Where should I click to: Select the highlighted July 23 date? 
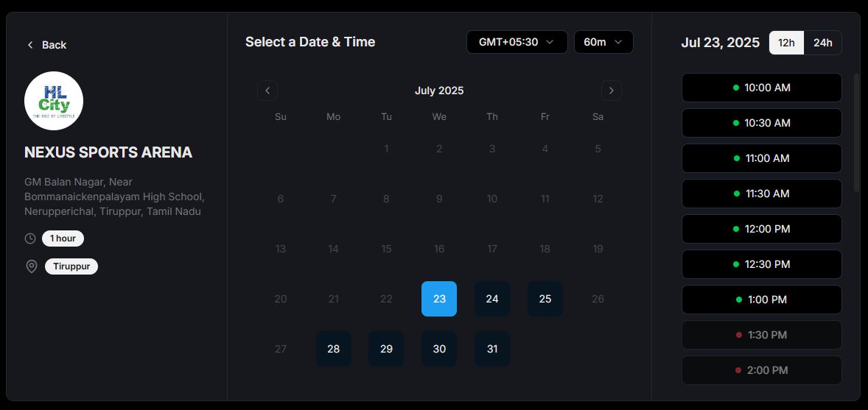point(439,299)
